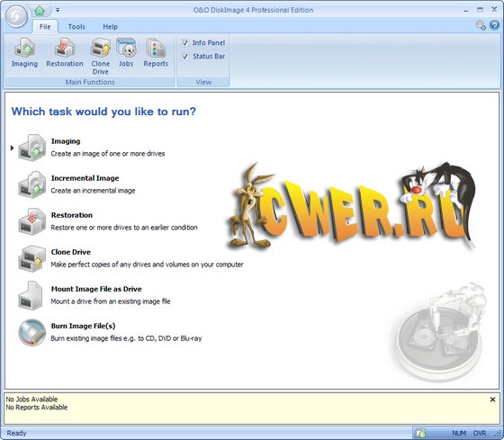Viewport: 504px width, 440px height.
Task: Click the Burn Image File(s) disc icon
Action: click(x=32, y=332)
